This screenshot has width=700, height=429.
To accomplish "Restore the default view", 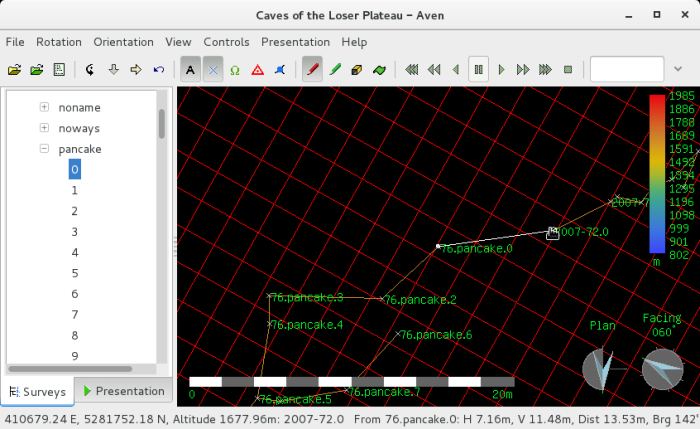I will coord(158,70).
